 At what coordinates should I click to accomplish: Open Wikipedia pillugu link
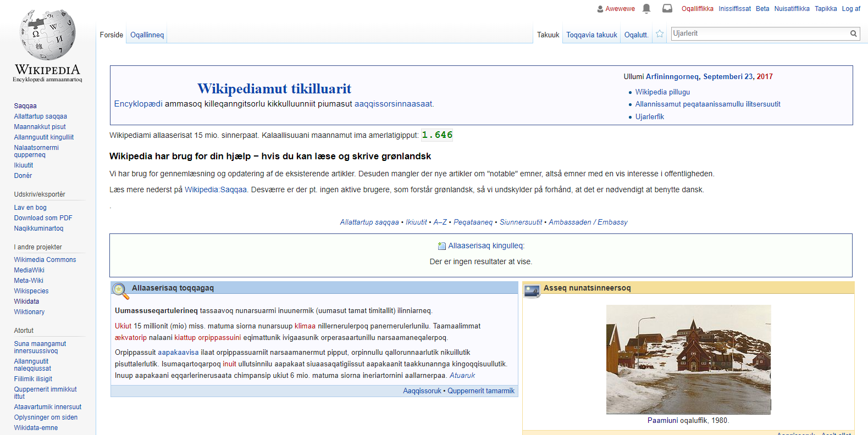[662, 92]
